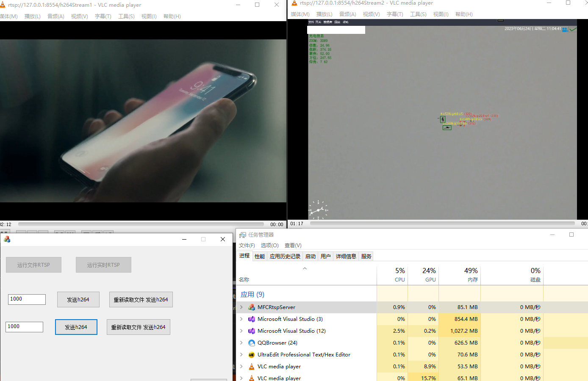
Task: Open 播放(L) menu in the h264Stream2 VLC window
Action: coord(325,14)
